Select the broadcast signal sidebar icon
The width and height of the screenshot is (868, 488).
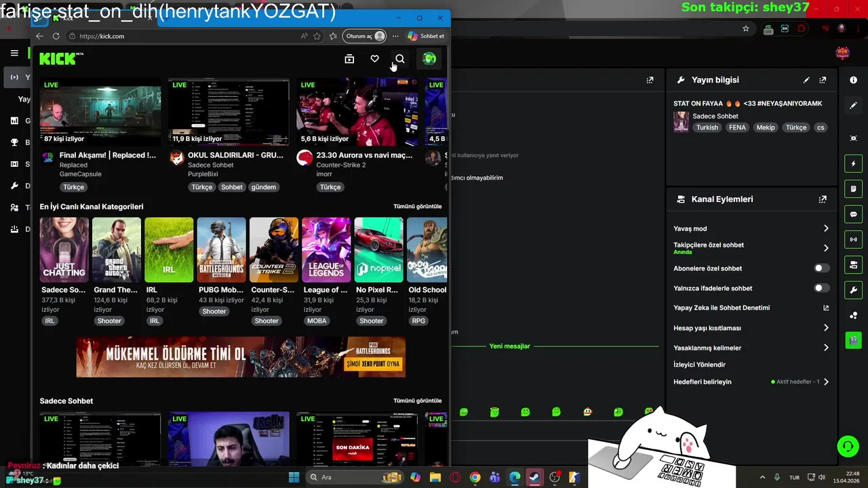853,239
